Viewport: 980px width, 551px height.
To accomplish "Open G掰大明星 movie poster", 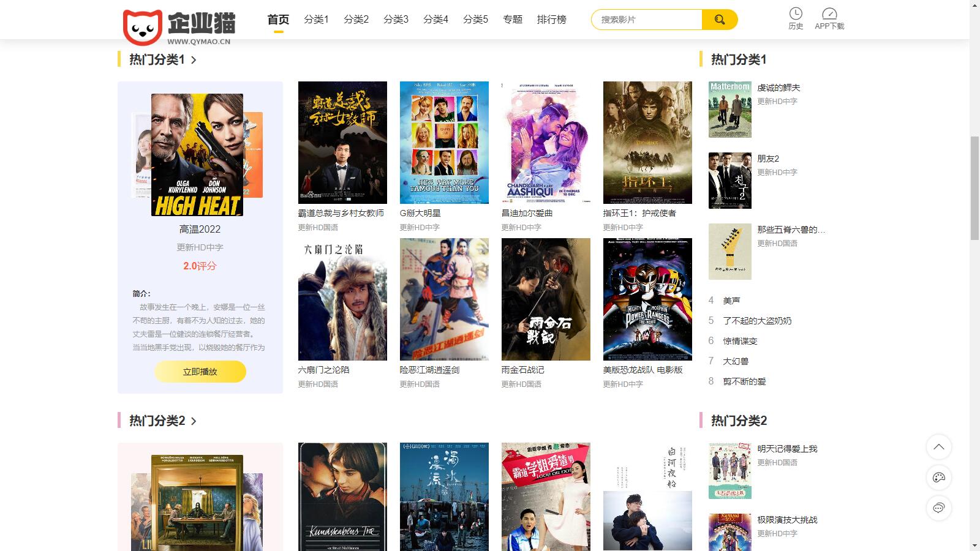I will (444, 143).
